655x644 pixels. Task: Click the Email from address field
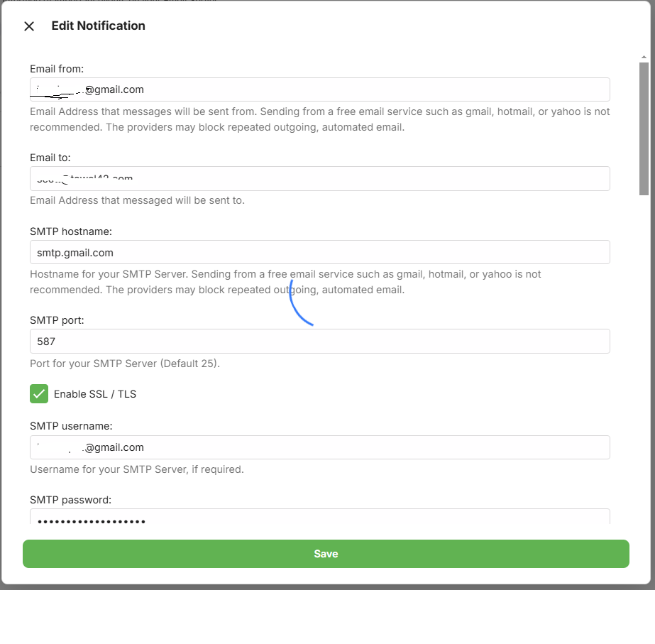319,89
